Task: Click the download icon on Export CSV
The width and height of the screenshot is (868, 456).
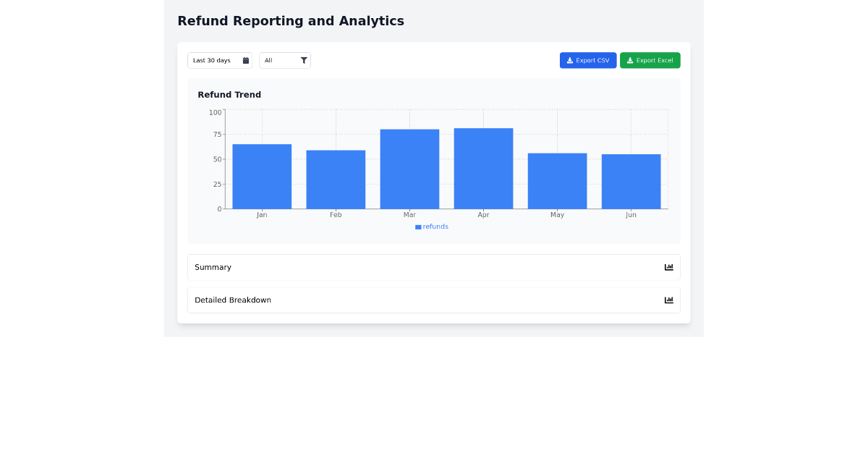Action: tap(569, 60)
